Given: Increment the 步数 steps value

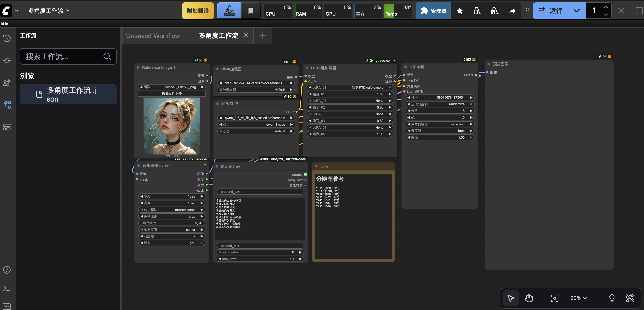Looking at the screenshot, I should pos(471,111).
